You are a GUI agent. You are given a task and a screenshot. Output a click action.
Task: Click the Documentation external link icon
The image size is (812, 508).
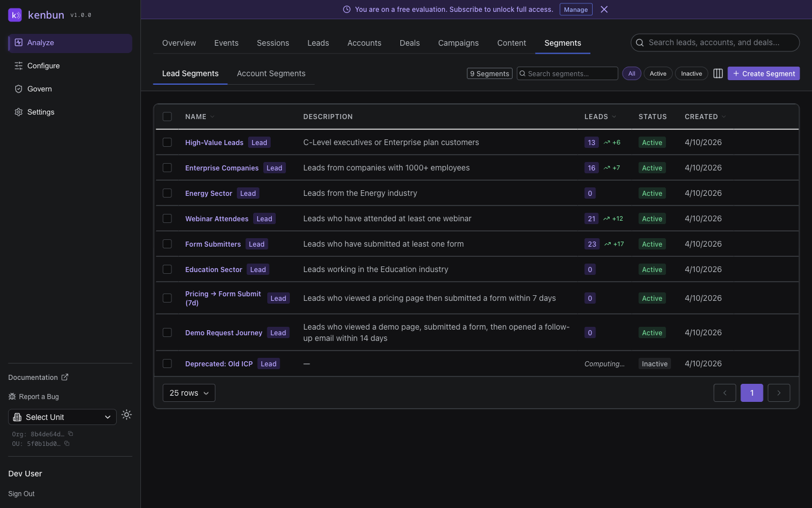coord(65,377)
